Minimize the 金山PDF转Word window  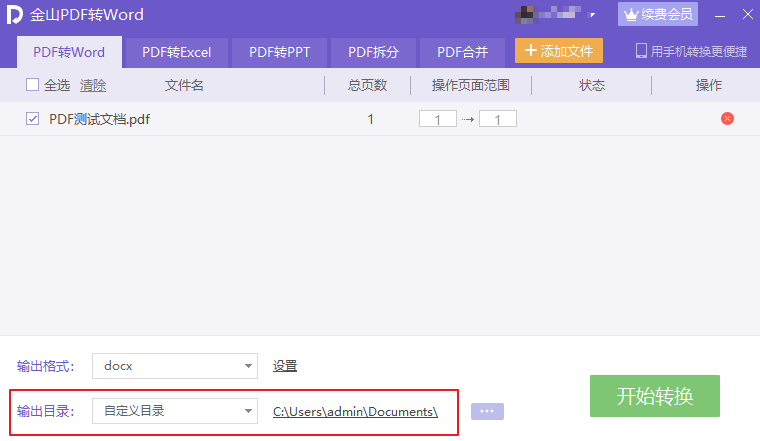click(720, 15)
